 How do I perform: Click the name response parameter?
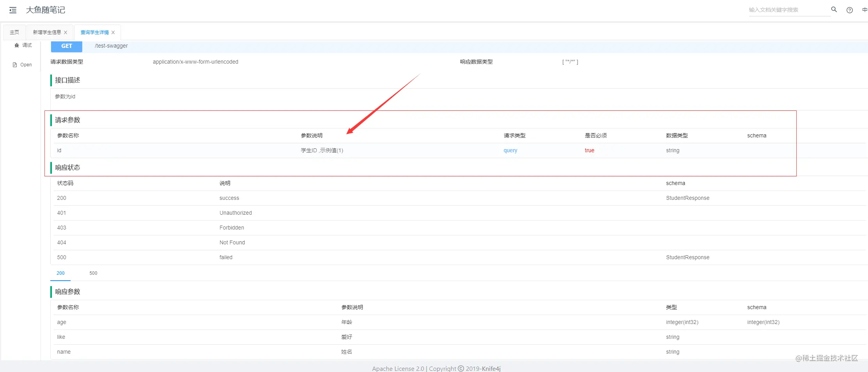coord(64,352)
